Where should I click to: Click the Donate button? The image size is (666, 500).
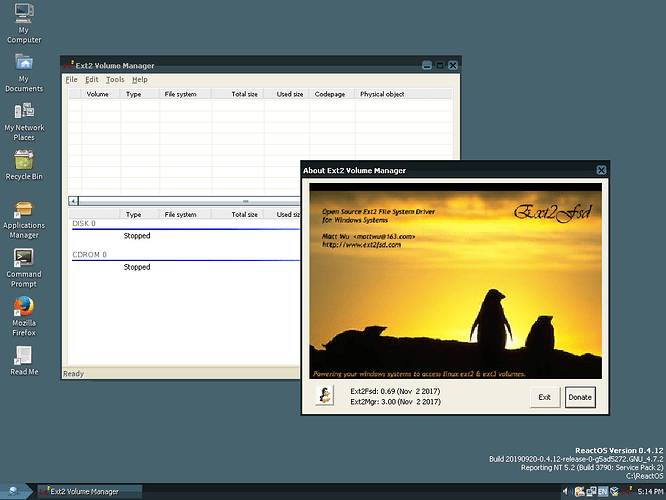coord(580,397)
